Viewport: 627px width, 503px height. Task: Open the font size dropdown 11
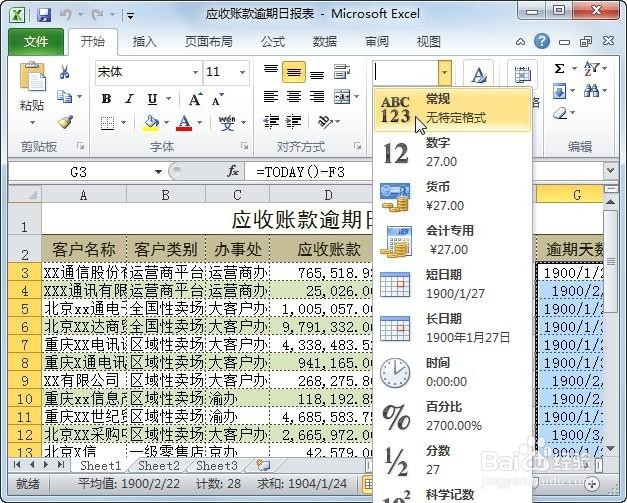click(242, 72)
